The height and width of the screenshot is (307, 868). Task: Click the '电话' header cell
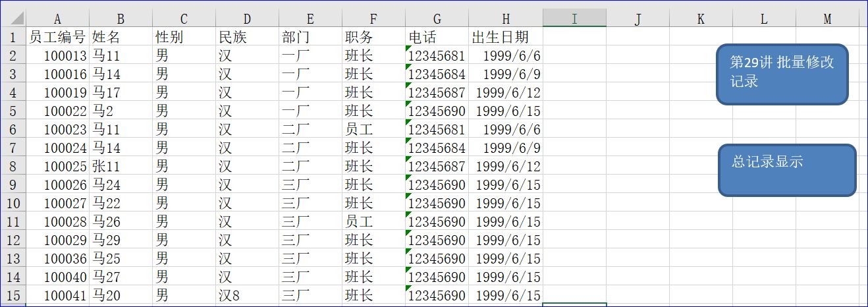click(x=437, y=37)
